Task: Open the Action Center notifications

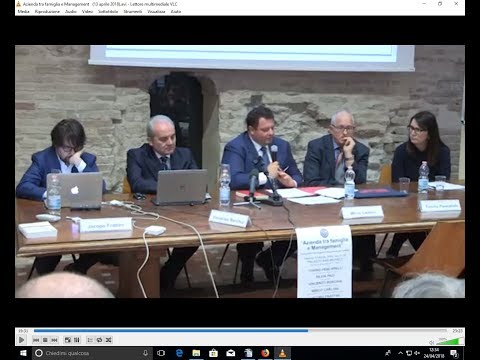Action: click(x=454, y=353)
